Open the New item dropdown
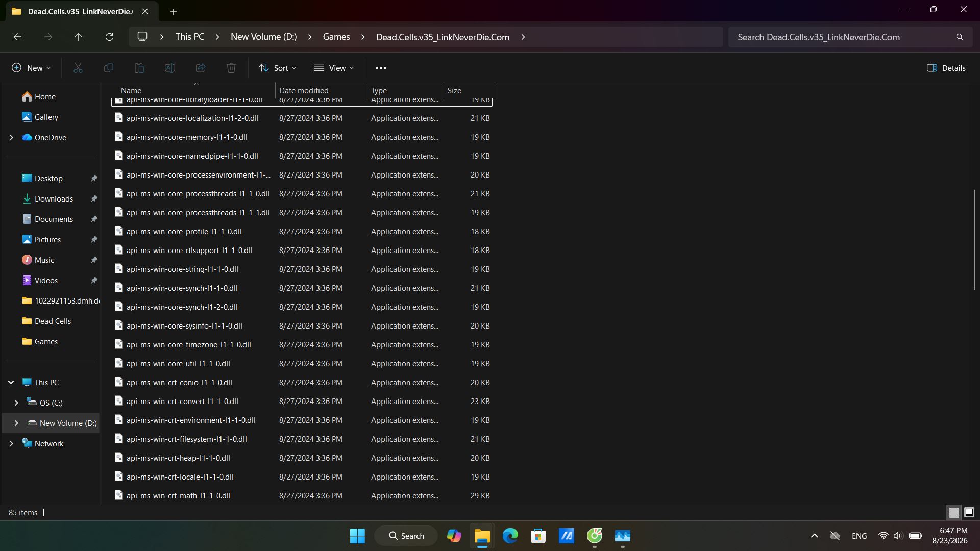 pyautogui.click(x=31, y=68)
